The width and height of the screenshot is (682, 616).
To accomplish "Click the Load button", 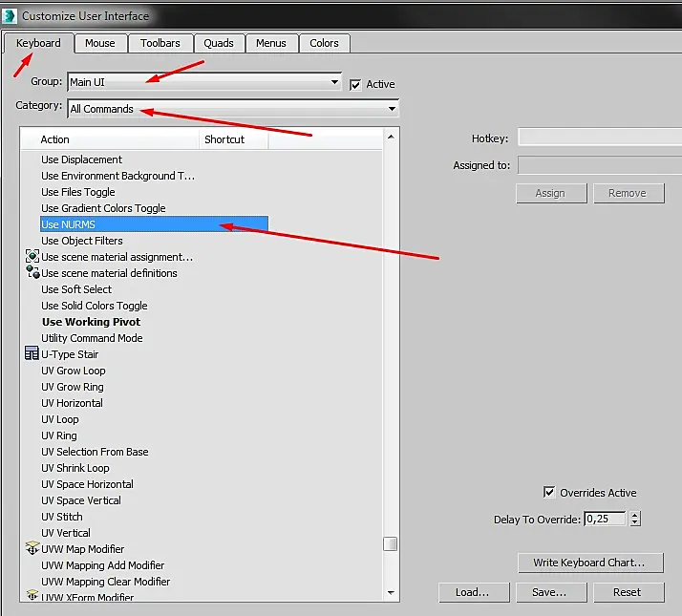I will [473, 592].
